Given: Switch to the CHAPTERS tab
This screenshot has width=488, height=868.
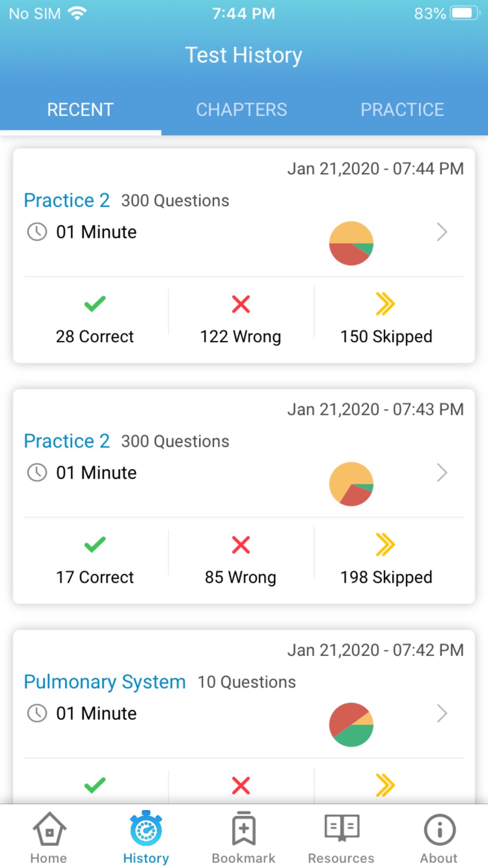Looking at the screenshot, I should click(242, 110).
